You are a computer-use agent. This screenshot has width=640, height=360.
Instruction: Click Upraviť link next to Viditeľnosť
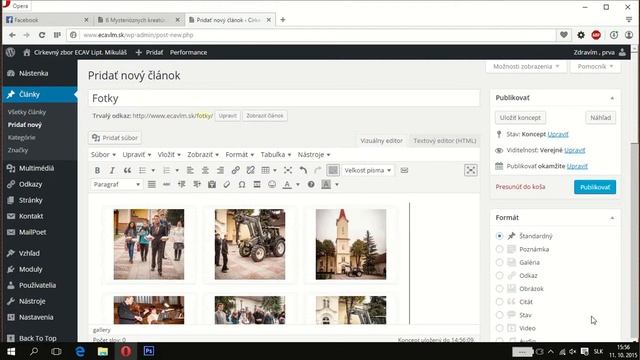coord(575,150)
